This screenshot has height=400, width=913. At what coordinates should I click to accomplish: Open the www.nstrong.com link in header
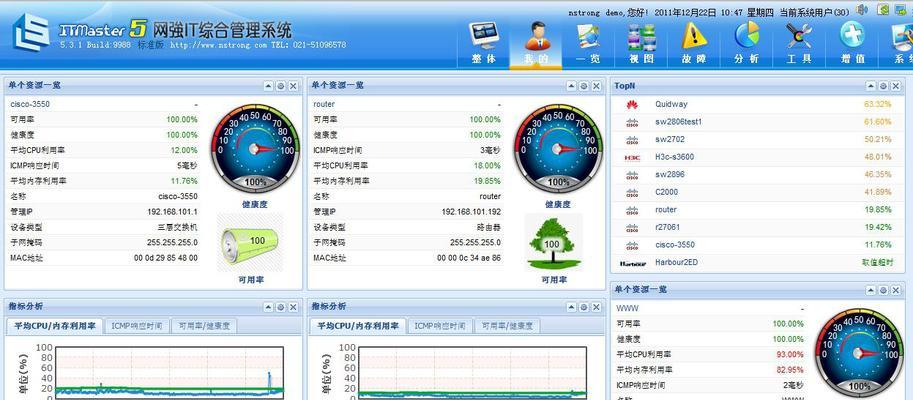(x=218, y=45)
